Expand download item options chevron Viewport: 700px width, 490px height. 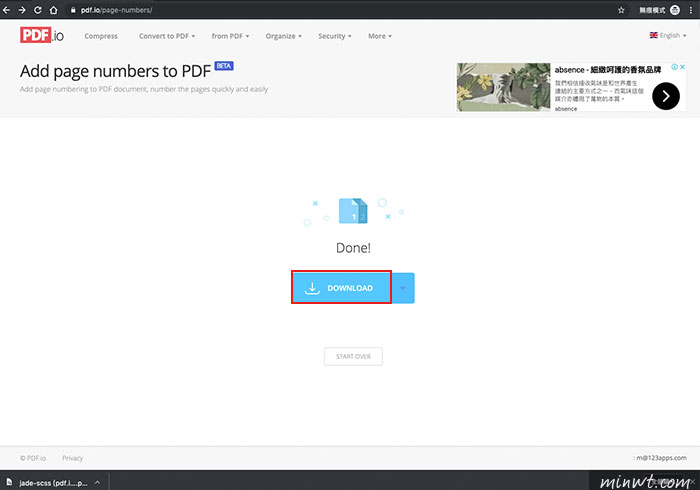coord(97,482)
